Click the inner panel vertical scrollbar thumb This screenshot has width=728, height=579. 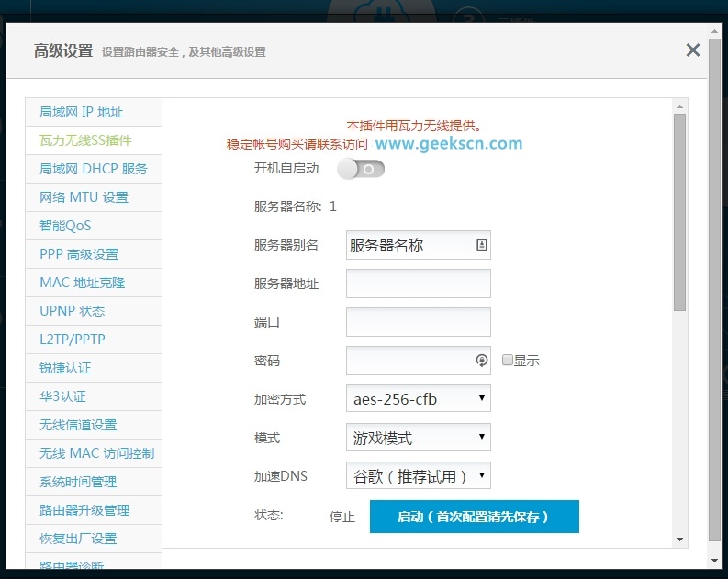pyautogui.click(x=679, y=211)
